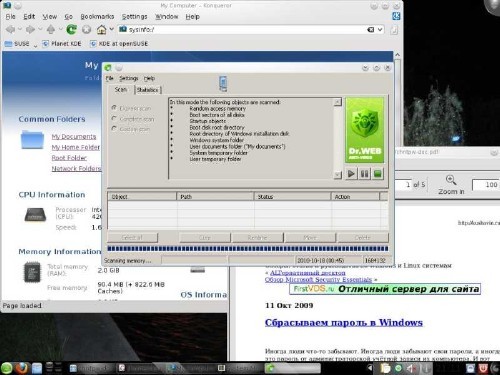Start the Dr.Web scan with play button
The height and width of the screenshot is (375, 500).
[351, 174]
